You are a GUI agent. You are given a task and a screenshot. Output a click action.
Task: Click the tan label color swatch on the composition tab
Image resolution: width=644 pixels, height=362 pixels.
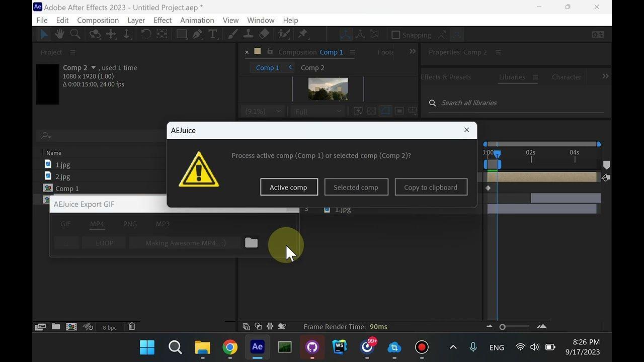pyautogui.click(x=258, y=51)
